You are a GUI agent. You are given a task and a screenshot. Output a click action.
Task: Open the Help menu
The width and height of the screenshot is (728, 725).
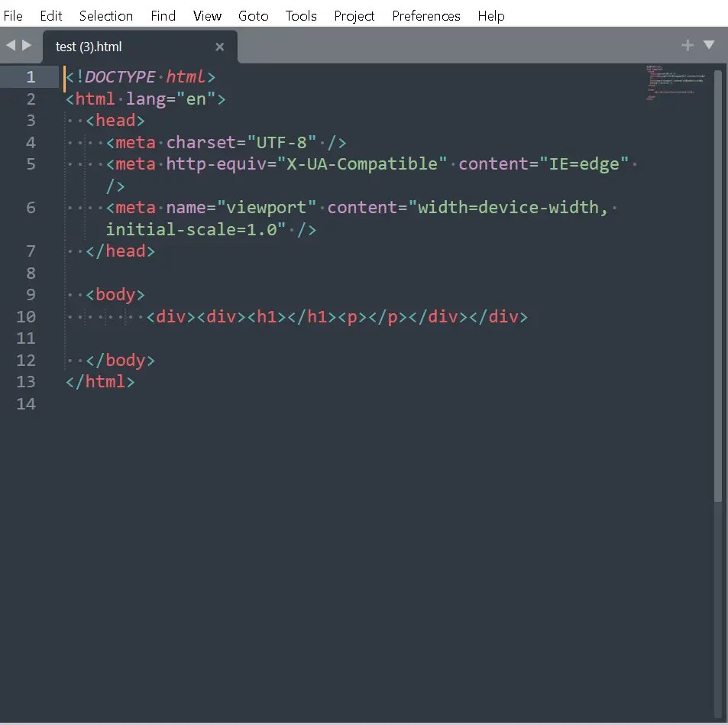pyautogui.click(x=491, y=15)
